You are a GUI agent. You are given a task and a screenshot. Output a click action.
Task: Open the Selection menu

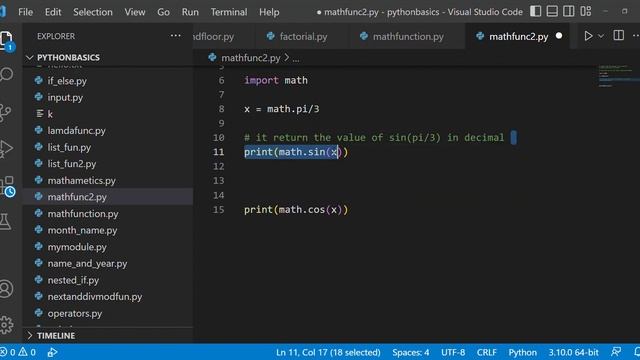[93, 12]
